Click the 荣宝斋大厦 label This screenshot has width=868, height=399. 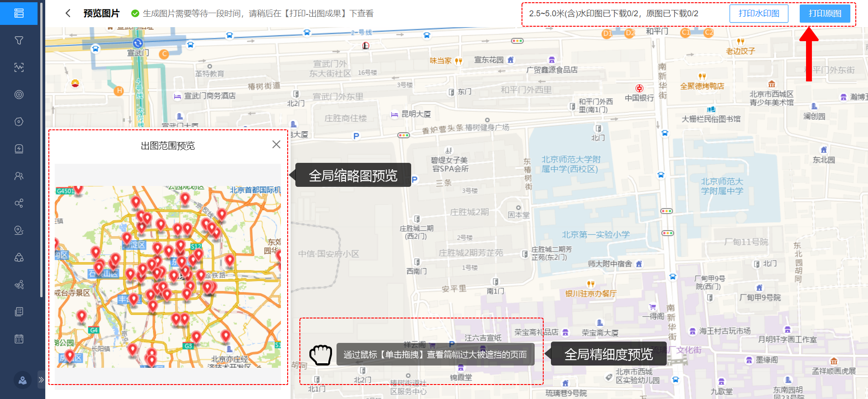[x=600, y=333]
